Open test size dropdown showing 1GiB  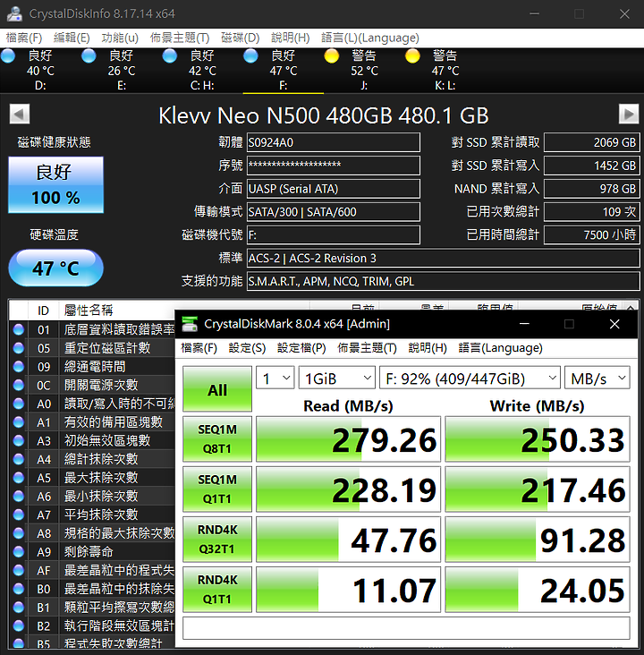pos(336,378)
